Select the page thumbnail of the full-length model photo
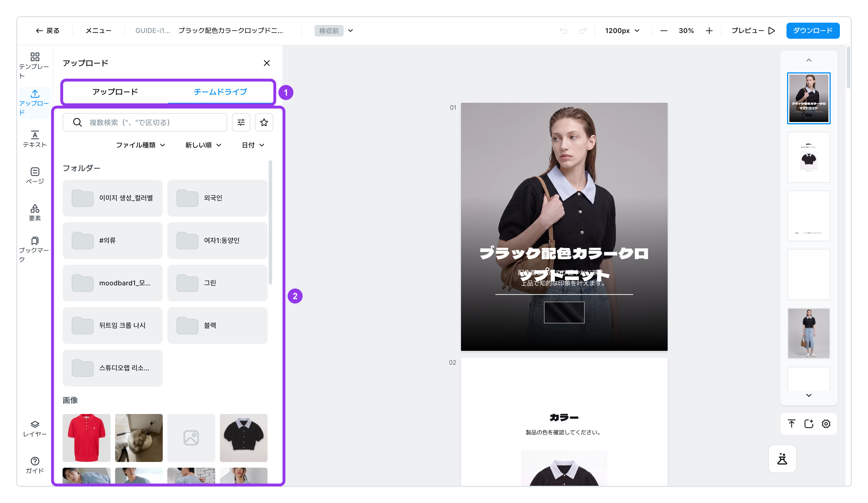Viewport: 868px width, 503px height. point(809,333)
